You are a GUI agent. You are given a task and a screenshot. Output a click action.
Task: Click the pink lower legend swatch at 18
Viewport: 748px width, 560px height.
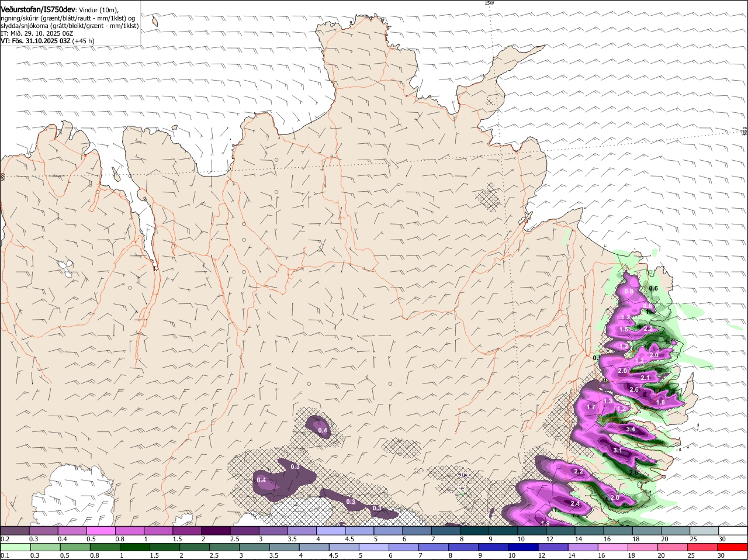pos(643,547)
